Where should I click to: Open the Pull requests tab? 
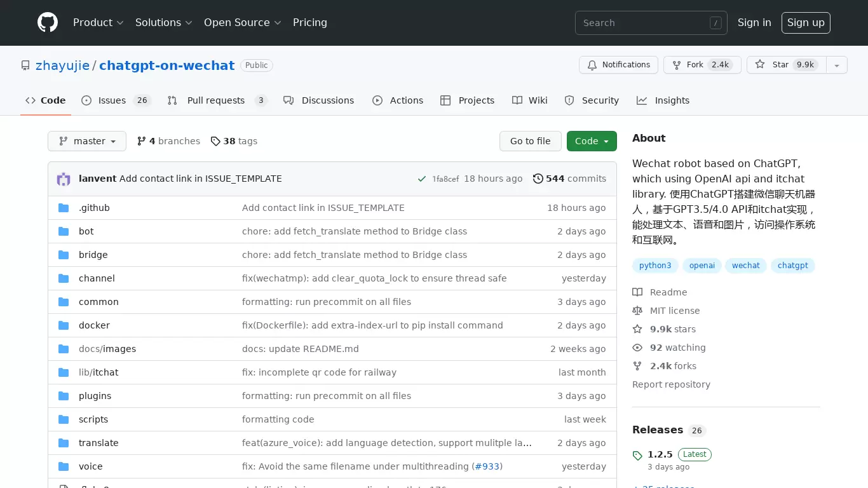pos(217,100)
